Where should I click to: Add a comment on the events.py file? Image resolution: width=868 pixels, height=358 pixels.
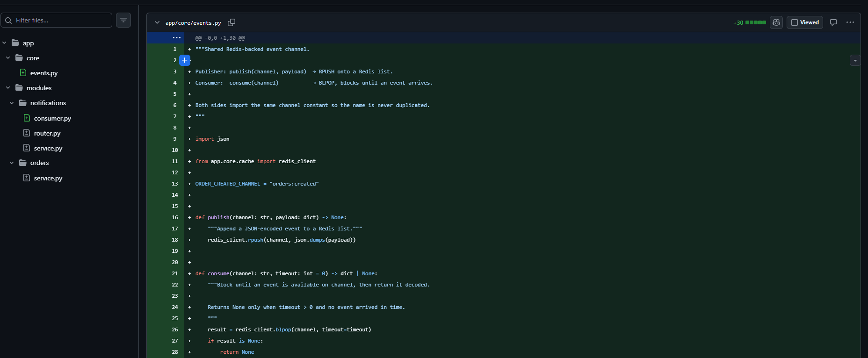833,22
